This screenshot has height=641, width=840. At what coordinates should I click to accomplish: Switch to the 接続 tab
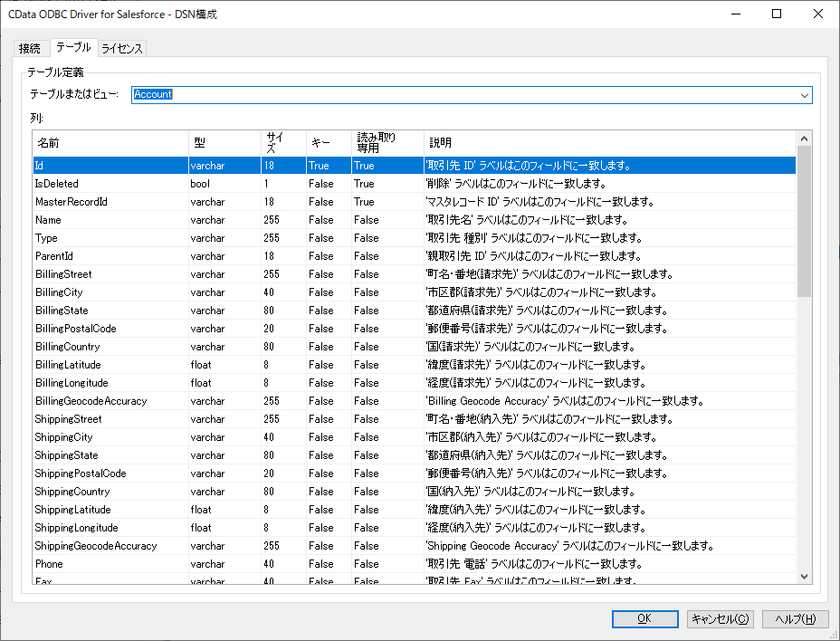pyautogui.click(x=29, y=48)
